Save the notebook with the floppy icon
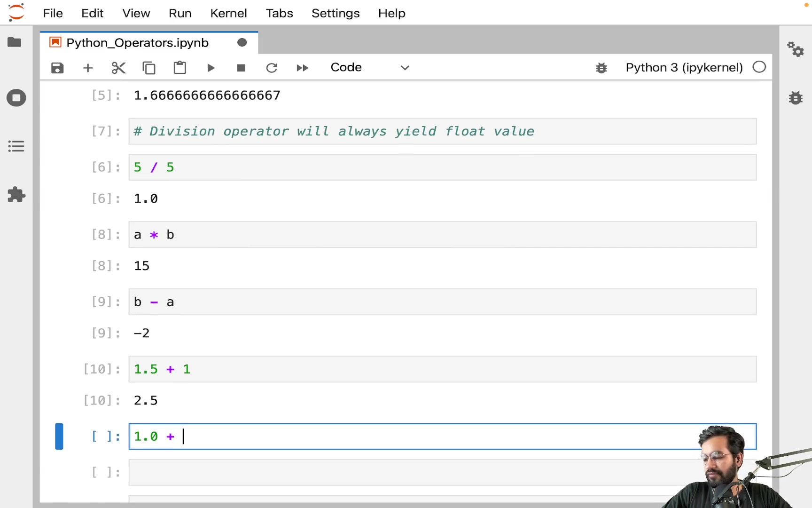 click(57, 68)
